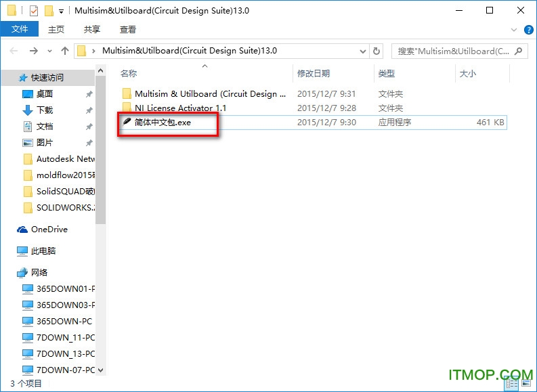The width and height of the screenshot is (537, 392).
Task: Go back using the back arrow
Action: click(14, 51)
